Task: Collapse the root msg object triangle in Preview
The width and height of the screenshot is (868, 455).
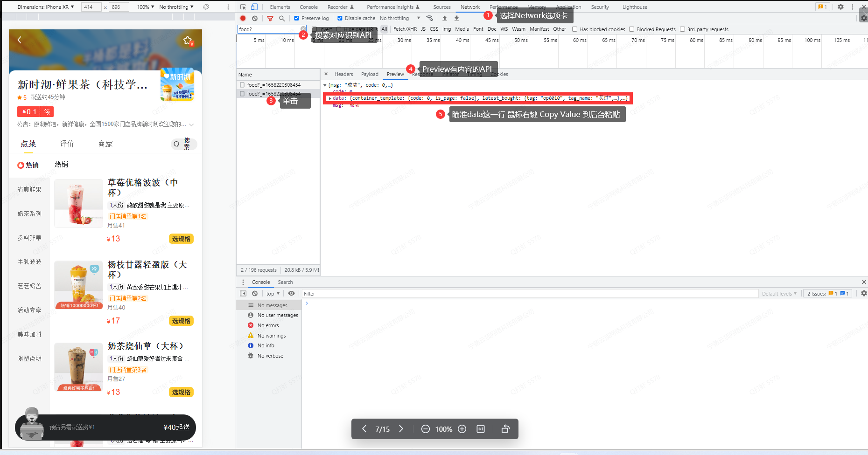Action: (325, 85)
